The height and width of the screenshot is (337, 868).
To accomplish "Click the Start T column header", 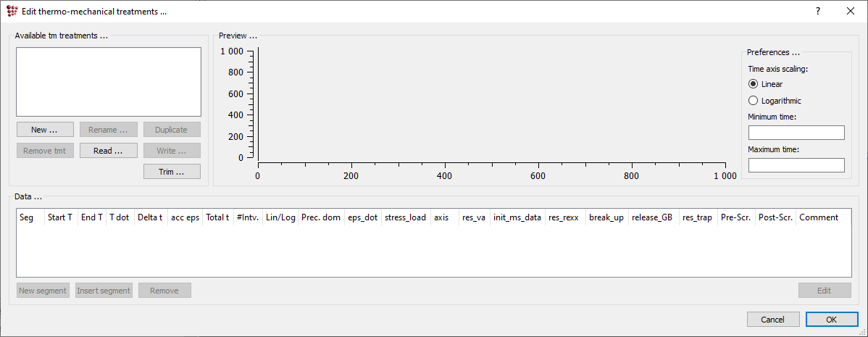I will pos(59,217).
